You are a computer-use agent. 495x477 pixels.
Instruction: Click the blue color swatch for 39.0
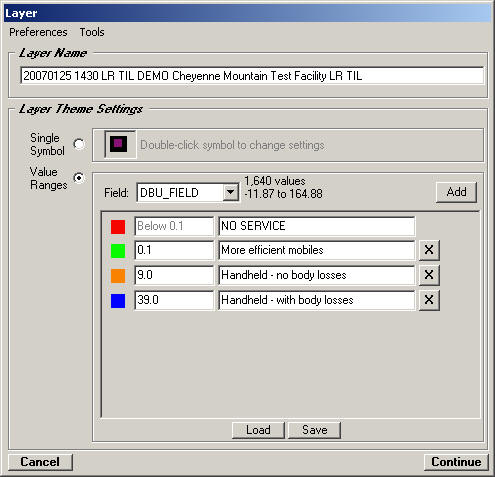(x=118, y=301)
